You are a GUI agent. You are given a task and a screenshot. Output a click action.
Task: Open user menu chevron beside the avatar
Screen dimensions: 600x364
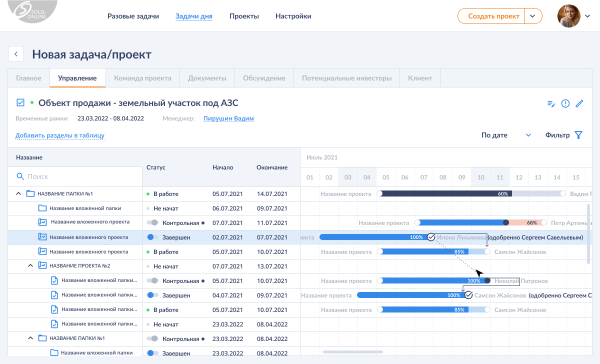(587, 16)
